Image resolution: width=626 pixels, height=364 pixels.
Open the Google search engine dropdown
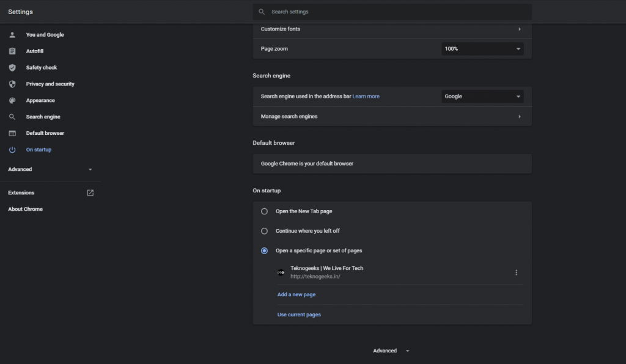pos(482,96)
